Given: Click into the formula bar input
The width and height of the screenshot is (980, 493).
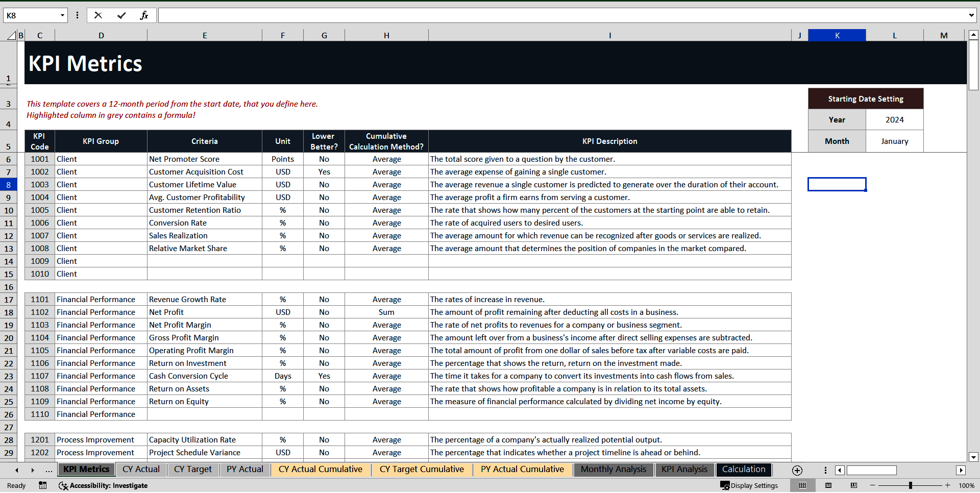Looking at the screenshot, I should tap(561, 15).
